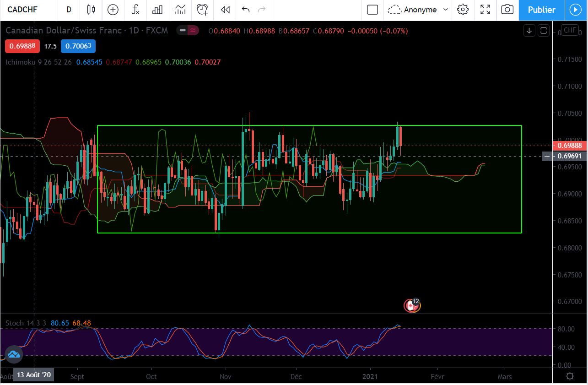
Task: Open the candlestick chart style selector
Action: click(91, 10)
